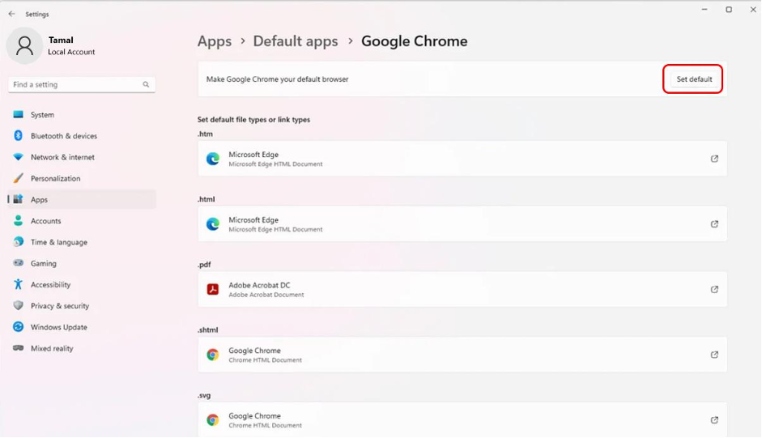Go back to Default apps breadcrumb
The height and width of the screenshot is (438, 762).
[x=295, y=41]
